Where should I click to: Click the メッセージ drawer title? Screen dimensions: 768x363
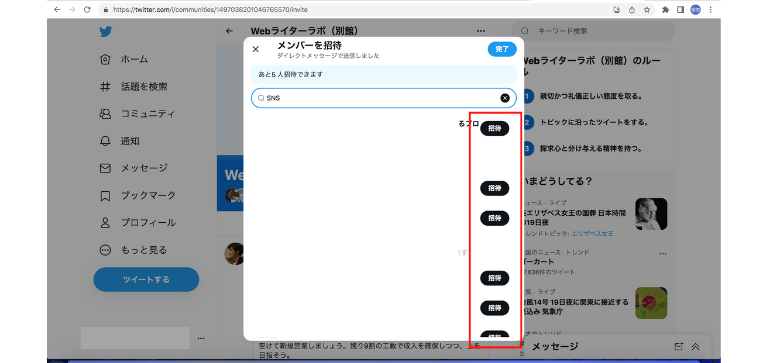coord(554,346)
